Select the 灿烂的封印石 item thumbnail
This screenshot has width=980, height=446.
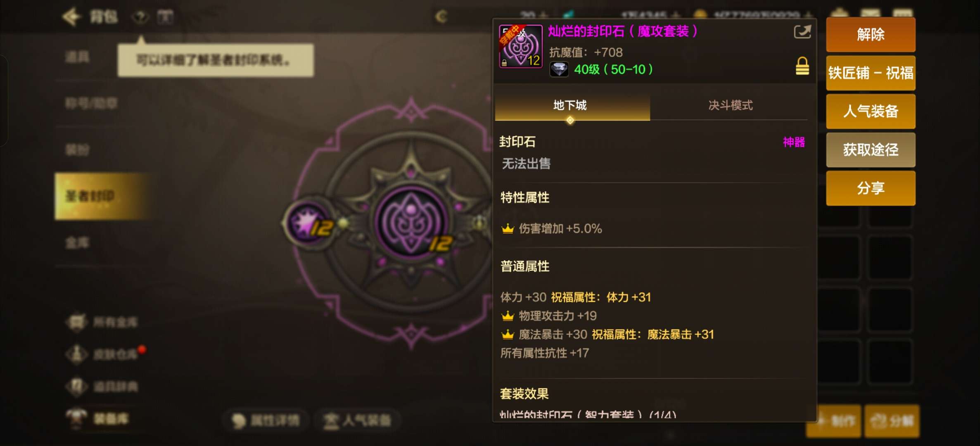pyautogui.click(x=520, y=46)
